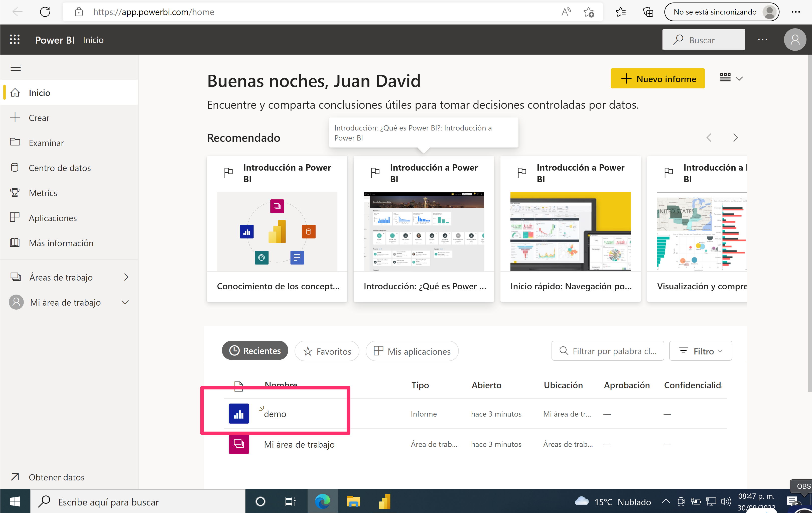Open Más información in the sidebar
This screenshot has height=513, width=812.
pos(69,243)
